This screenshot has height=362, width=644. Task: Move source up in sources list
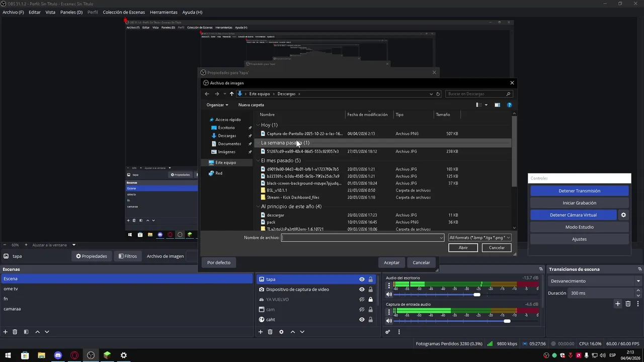coord(292,332)
